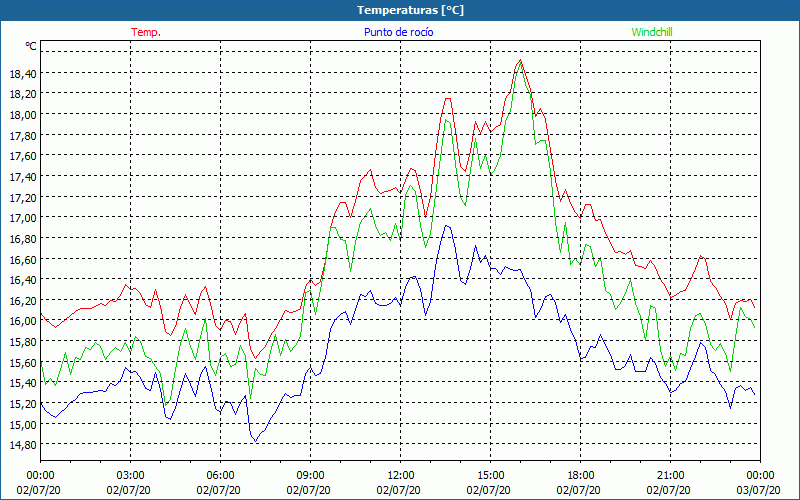This screenshot has width=800, height=500.
Task: Click the 21:00 time axis label
Action: 670,476
